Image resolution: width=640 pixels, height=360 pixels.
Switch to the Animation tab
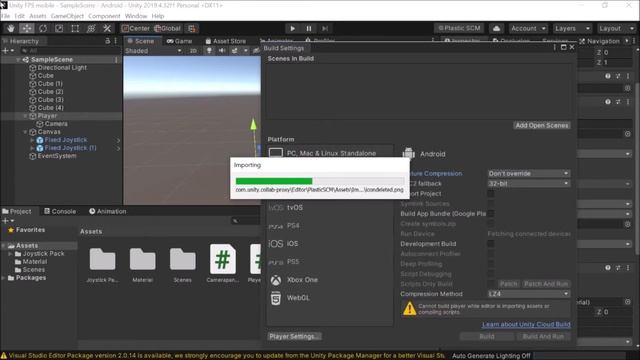[x=107, y=211]
